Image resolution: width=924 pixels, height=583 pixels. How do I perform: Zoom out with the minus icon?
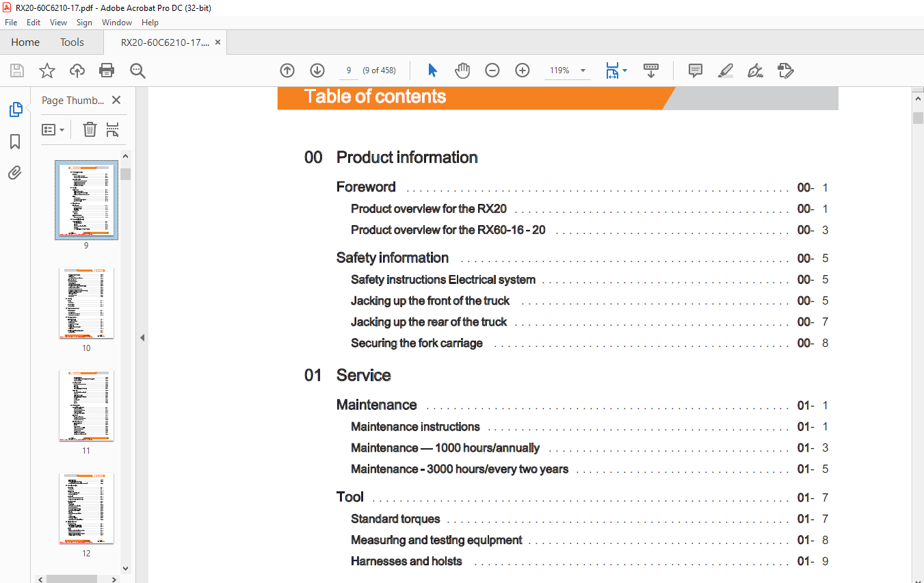click(492, 70)
